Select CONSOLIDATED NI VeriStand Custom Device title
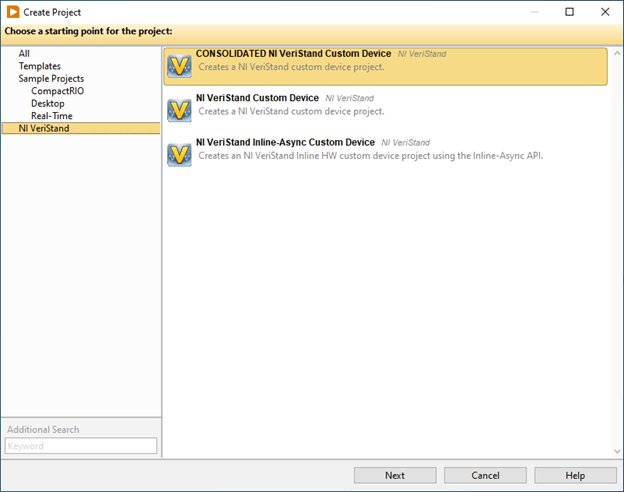624x492 pixels. click(293, 54)
